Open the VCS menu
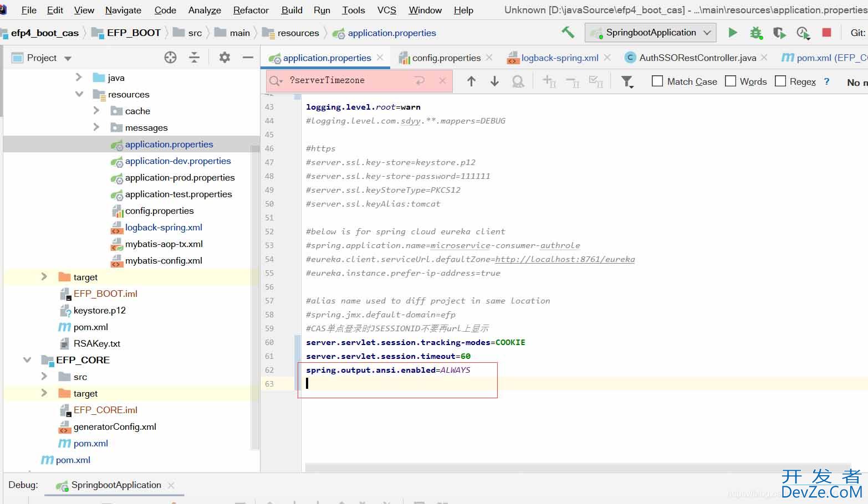Screen dimensions: 868x504 pyautogui.click(x=387, y=10)
